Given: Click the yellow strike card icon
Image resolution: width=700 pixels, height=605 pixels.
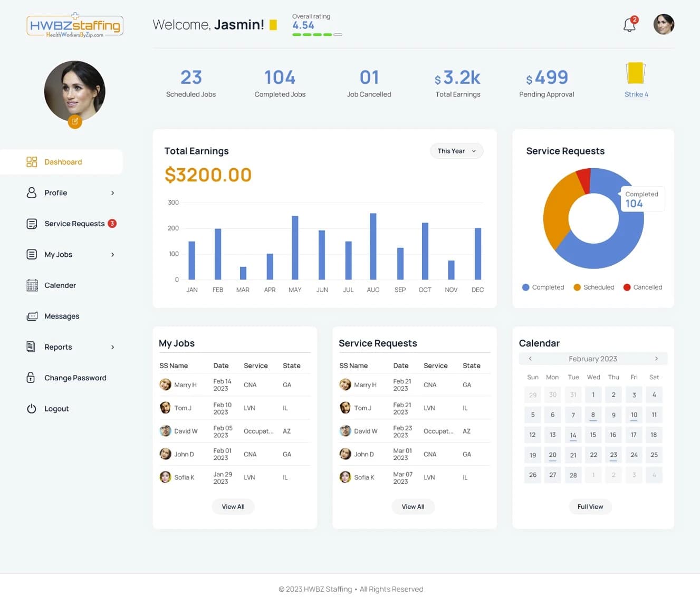Looking at the screenshot, I should click(x=636, y=73).
